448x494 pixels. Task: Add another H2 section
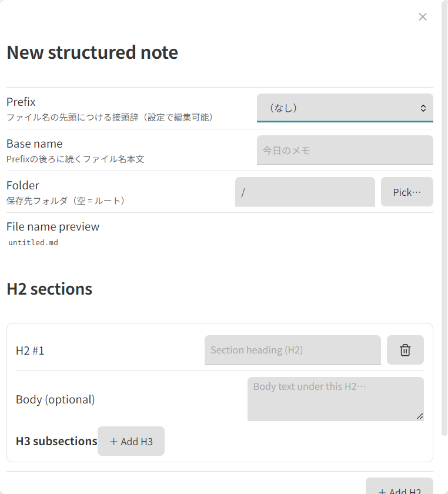399,487
